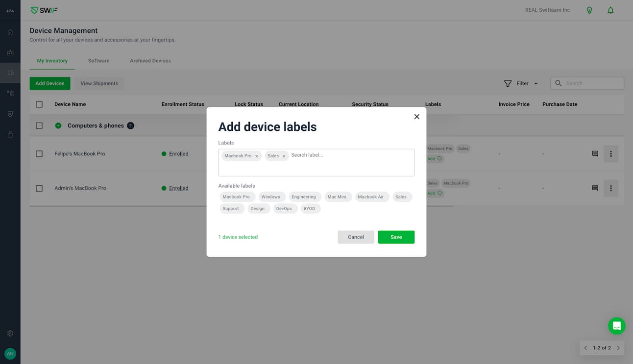Check the Computers & phones group checkbox
Viewport: 633px width, 364px height.
coord(39,126)
